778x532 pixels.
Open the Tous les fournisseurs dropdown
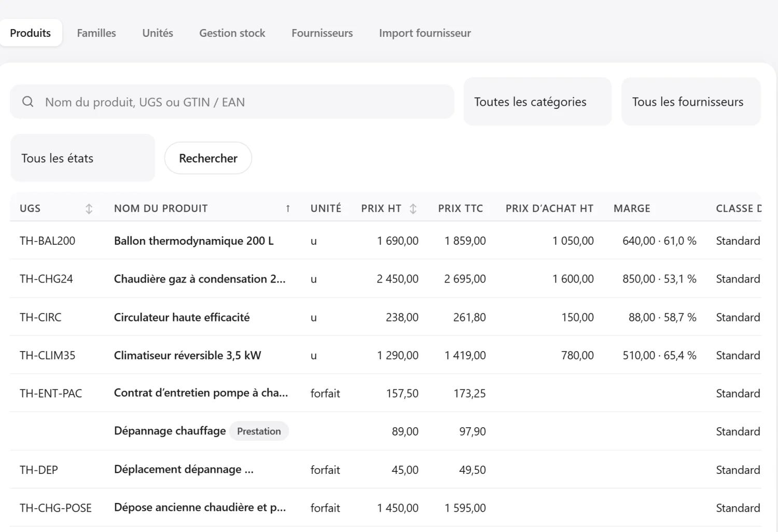tap(691, 102)
